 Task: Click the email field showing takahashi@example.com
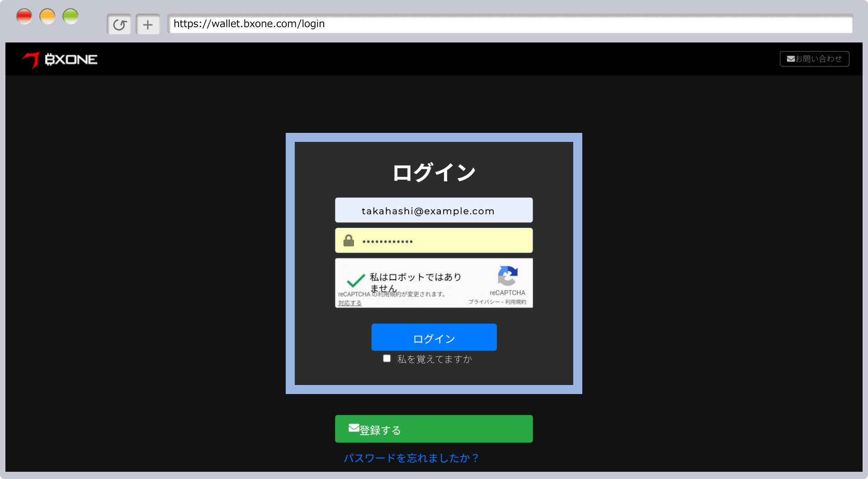pyautogui.click(x=434, y=210)
